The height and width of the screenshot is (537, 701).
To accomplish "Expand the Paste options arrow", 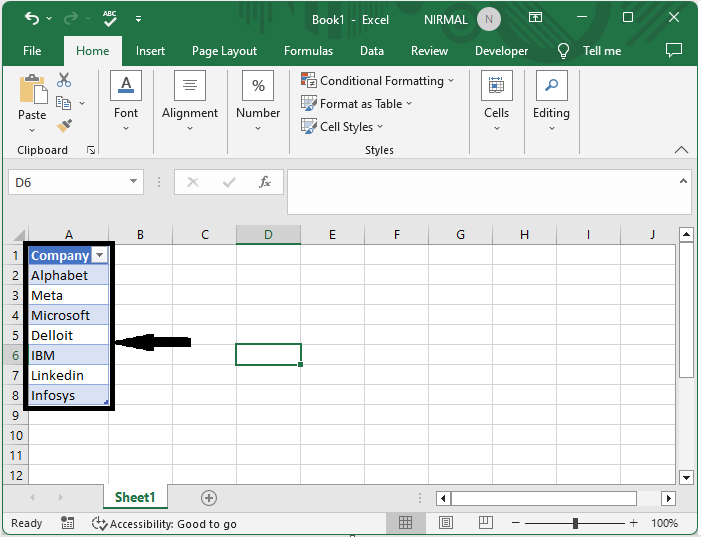I will pos(32,131).
